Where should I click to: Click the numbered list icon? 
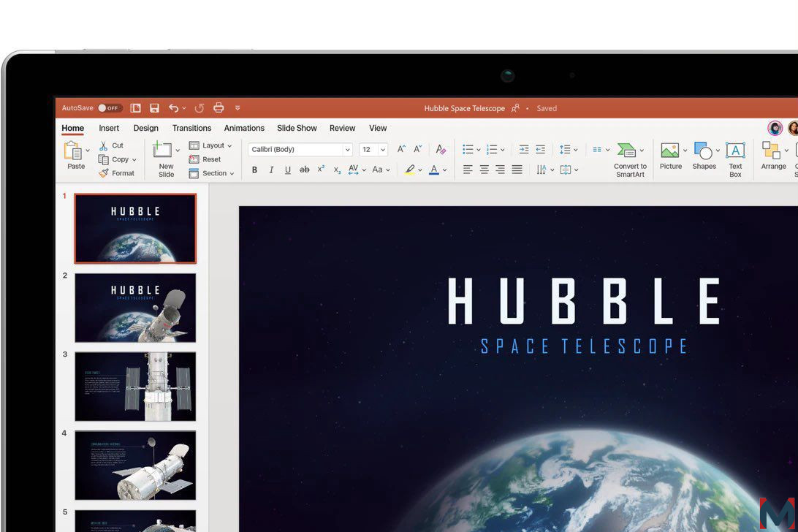pyautogui.click(x=492, y=149)
